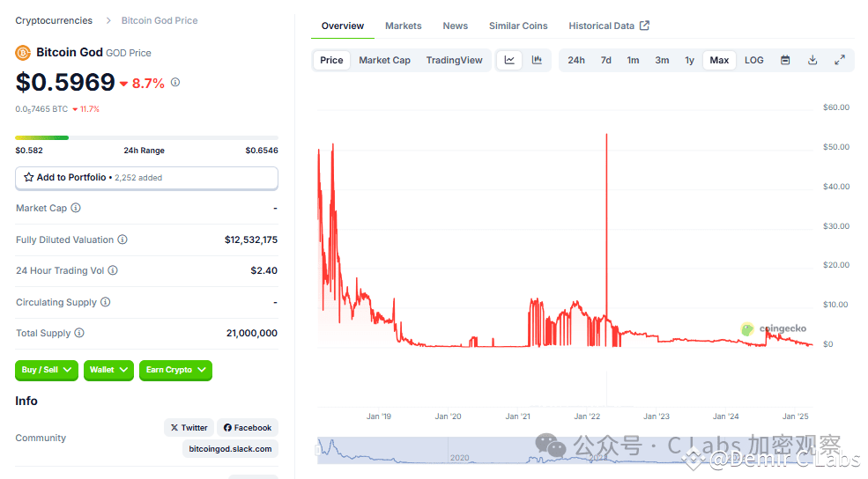Screen dimensions: 868x479
Task: Click the $50.00 y-axis label
Action: (836, 146)
